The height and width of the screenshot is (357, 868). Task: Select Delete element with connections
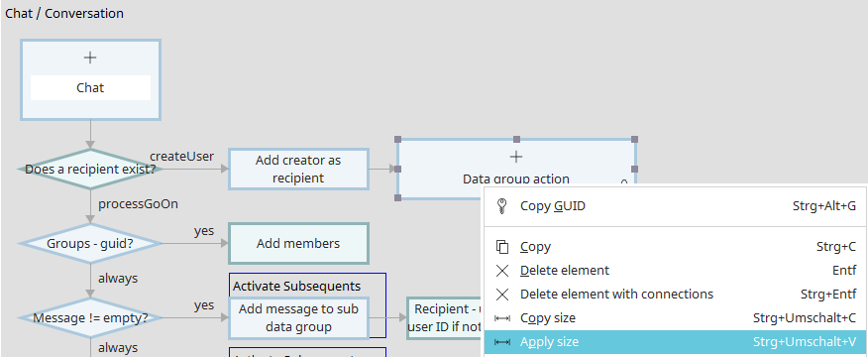click(676, 294)
